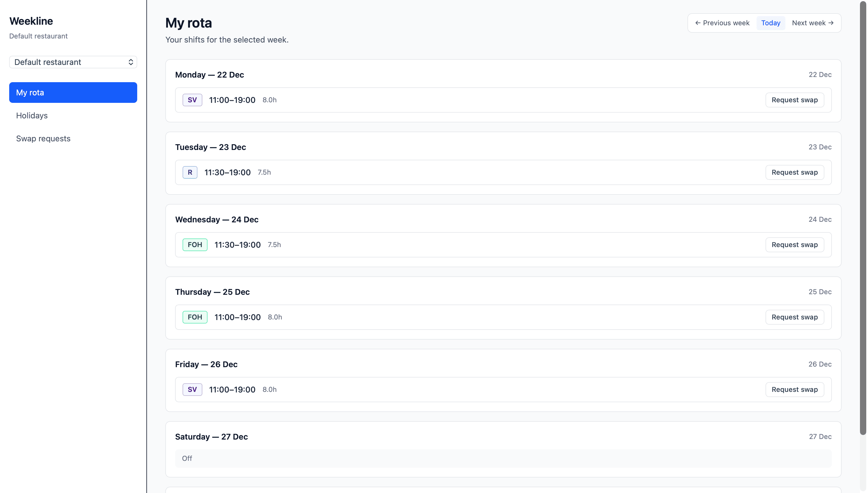Click the FOH badge on Wednesday's shift
The width and height of the screenshot is (868, 493).
click(195, 244)
